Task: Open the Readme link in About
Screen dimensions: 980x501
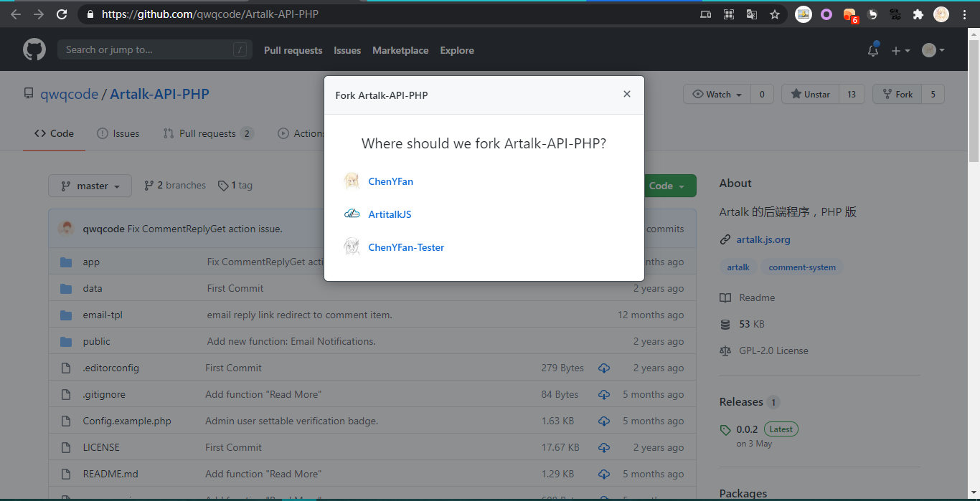Action: coord(757,297)
